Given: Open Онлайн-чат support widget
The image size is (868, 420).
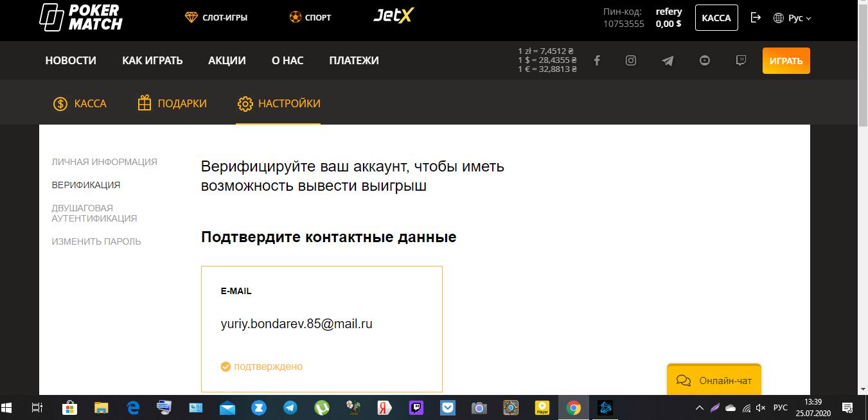Looking at the screenshot, I should tap(714, 381).
